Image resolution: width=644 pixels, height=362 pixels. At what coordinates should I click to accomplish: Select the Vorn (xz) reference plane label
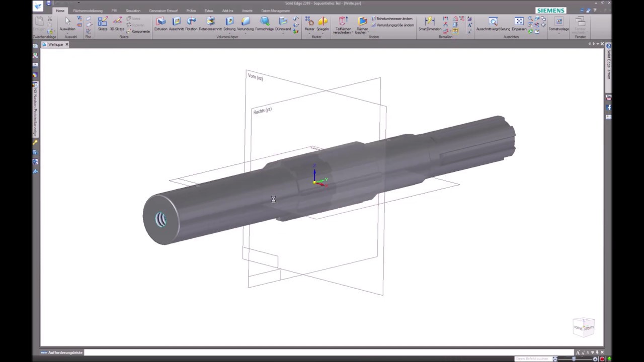click(x=255, y=77)
